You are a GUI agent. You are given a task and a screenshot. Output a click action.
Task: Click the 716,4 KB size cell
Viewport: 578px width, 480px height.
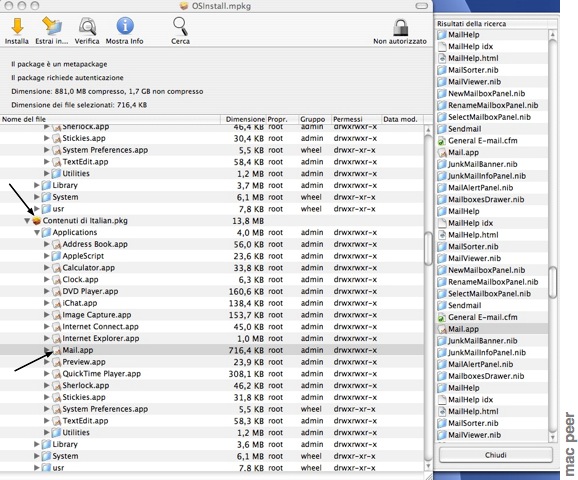pos(246,350)
